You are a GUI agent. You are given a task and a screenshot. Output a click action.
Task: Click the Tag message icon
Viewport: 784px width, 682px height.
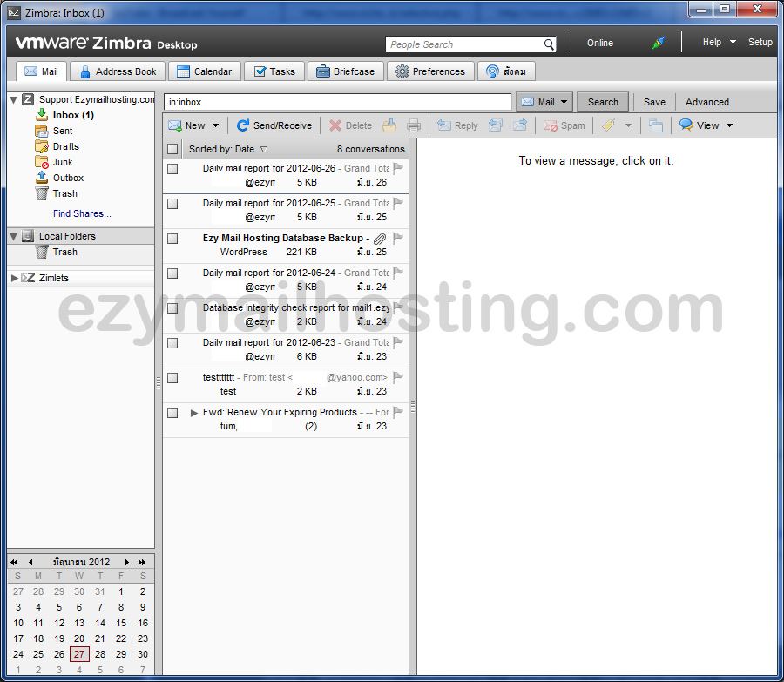(609, 125)
